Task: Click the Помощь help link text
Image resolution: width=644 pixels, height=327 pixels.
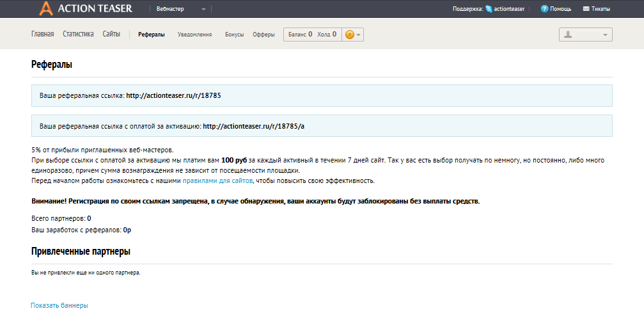Action: (x=560, y=9)
